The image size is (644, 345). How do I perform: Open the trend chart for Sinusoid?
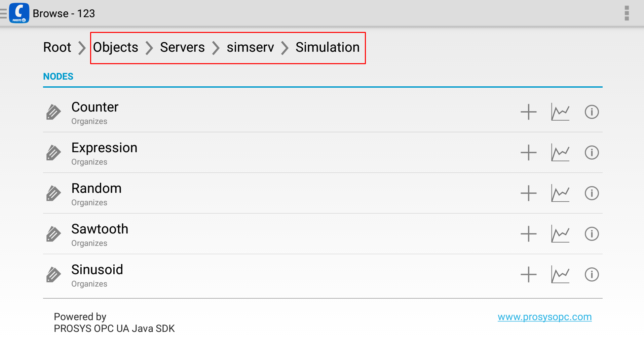pyautogui.click(x=560, y=274)
